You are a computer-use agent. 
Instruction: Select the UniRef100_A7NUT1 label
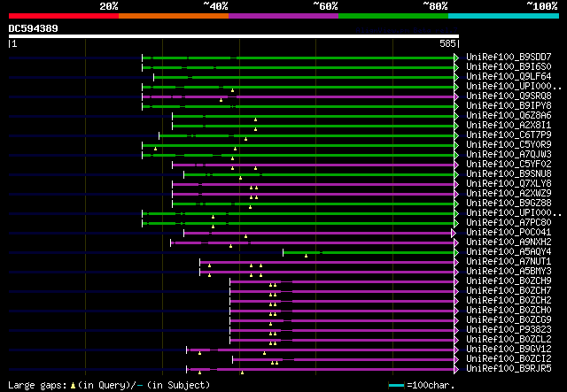(509, 262)
